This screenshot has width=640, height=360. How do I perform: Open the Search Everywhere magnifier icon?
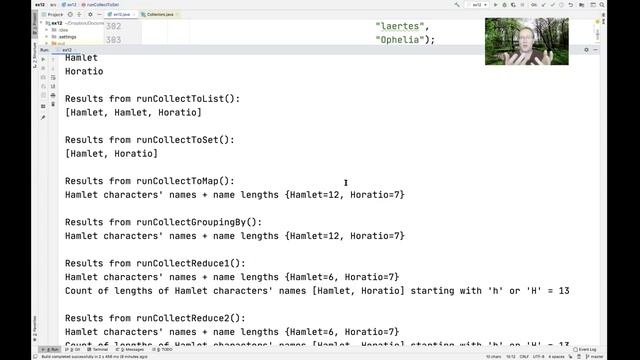point(602,5)
